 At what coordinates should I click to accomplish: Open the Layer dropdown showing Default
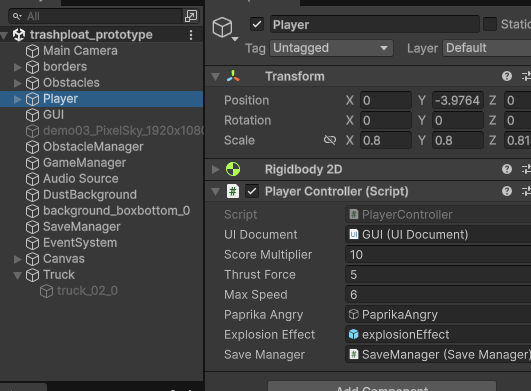click(x=487, y=48)
